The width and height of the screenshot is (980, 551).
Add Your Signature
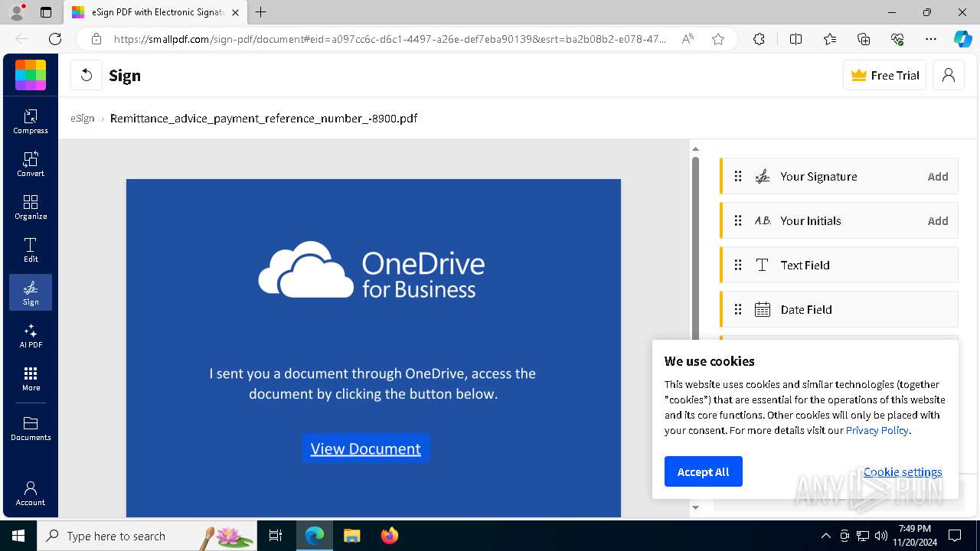point(938,176)
